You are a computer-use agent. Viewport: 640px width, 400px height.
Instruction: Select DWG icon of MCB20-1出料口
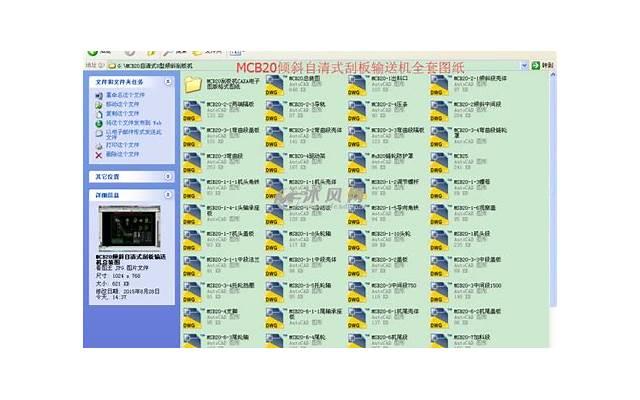[357, 85]
